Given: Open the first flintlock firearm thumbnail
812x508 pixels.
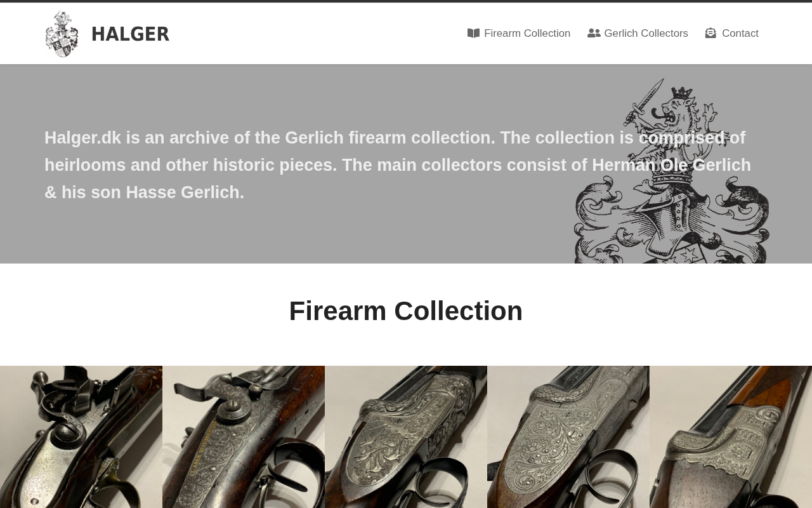Looking at the screenshot, I should 81,437.
